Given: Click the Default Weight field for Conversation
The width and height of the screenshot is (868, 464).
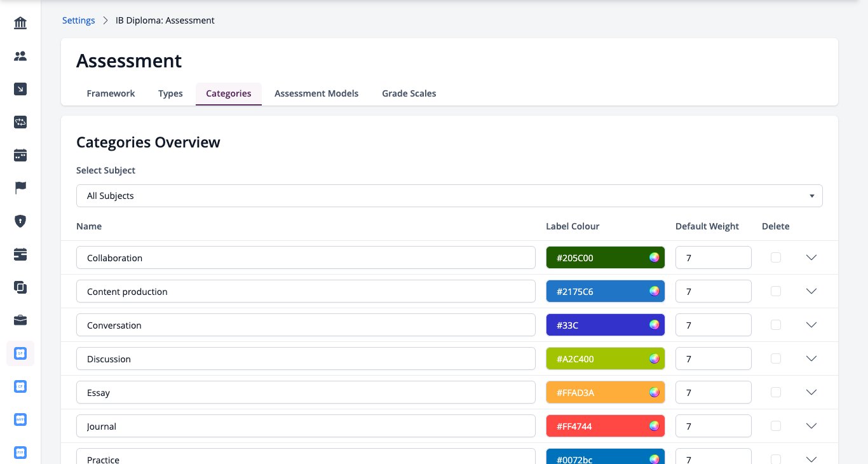Looking at the screenshot, I should [x=714, y=325].
